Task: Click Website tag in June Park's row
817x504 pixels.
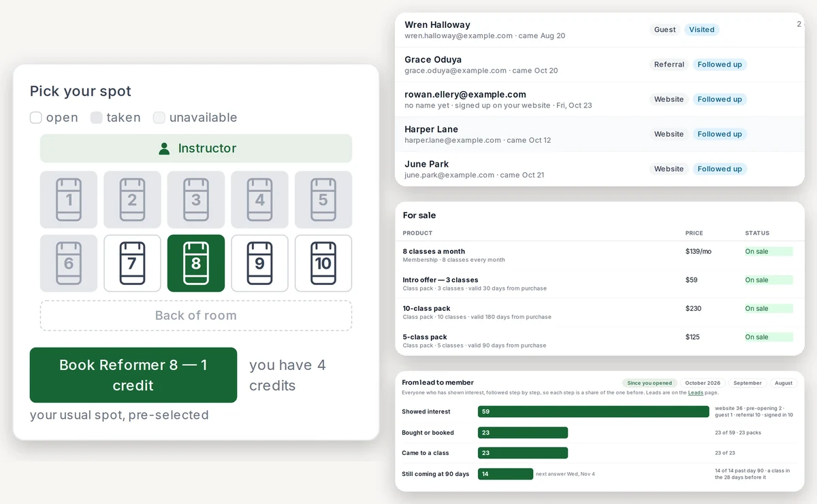Action: [x=669, y=169]
